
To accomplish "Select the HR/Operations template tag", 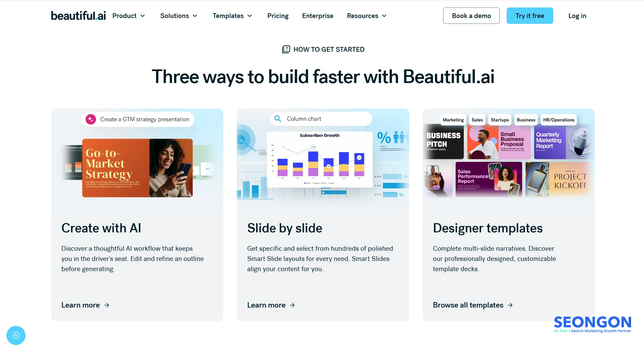I will tap(558, 120).
